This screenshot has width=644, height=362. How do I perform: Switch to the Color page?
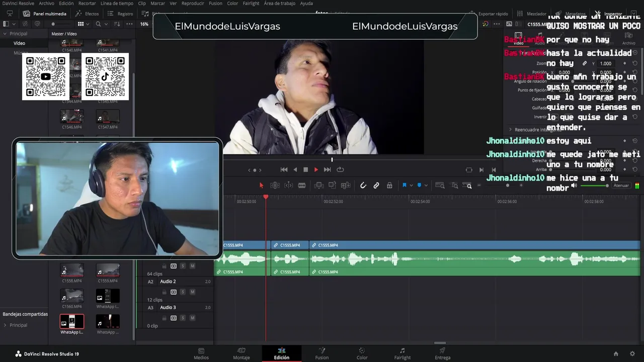point(362,354)
